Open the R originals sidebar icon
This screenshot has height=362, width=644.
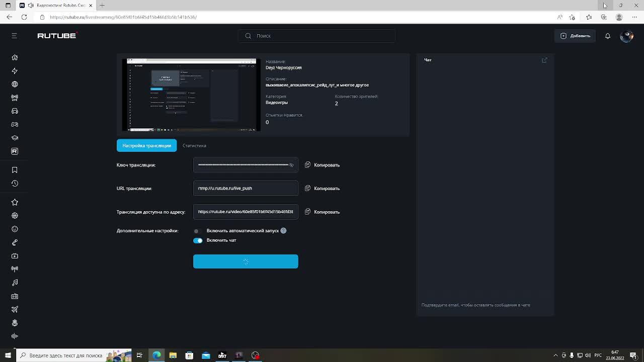(x=15, y=151)
